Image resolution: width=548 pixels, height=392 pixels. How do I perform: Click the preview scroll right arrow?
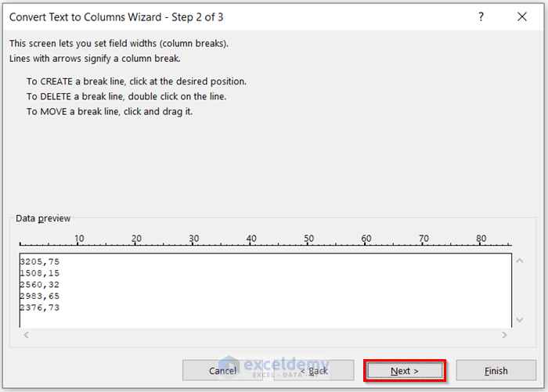click(x=504, y=335)
